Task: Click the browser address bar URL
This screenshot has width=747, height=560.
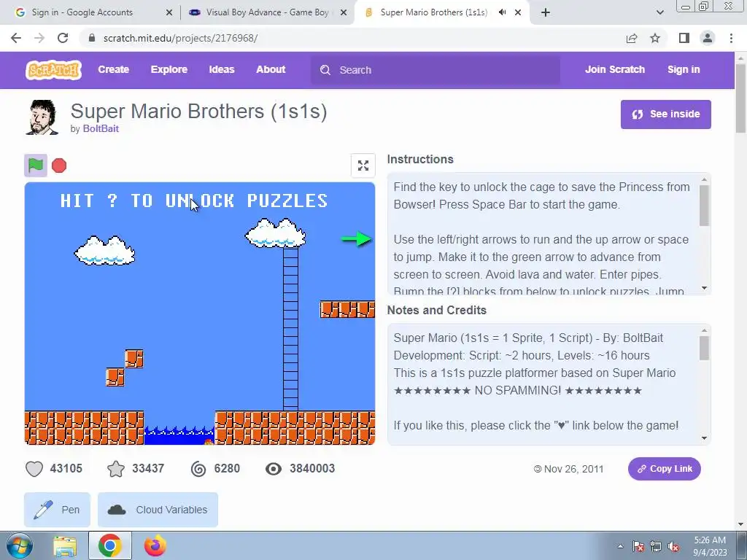Action: point(181,38)
